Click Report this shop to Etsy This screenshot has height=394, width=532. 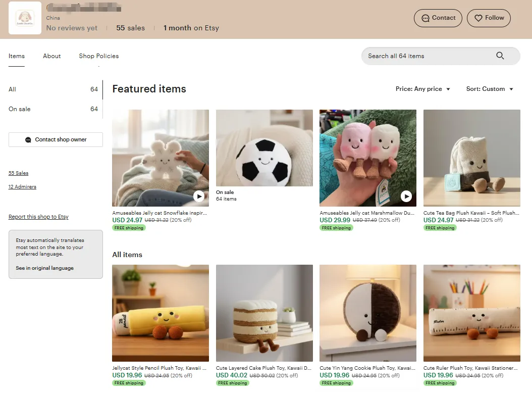pyautogui.click(x=38, y=217)
